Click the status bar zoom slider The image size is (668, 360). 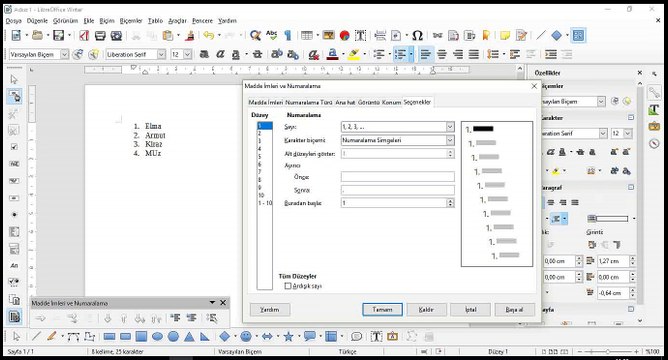pos(608,351)
